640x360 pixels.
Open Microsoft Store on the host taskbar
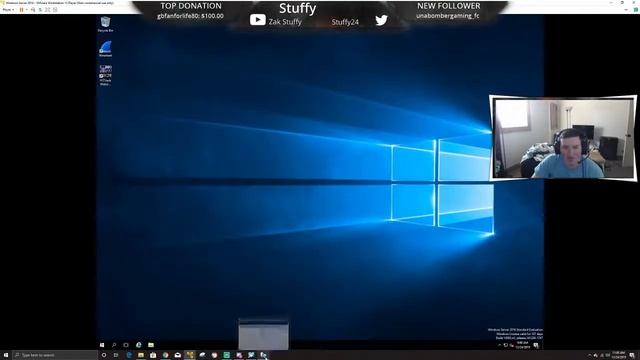point(153,355)
